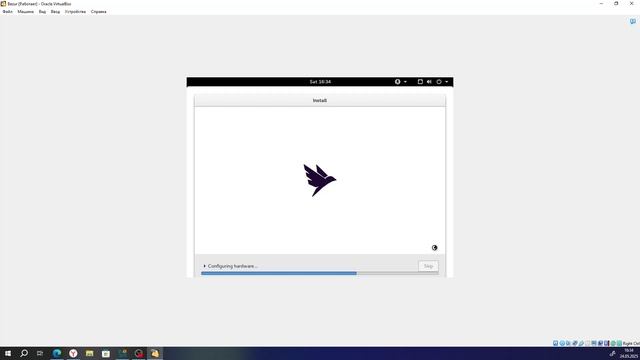The image size is (640, 360).
Task: Launch Yandex Browser from taskbar
Action: tap(73, 353)
